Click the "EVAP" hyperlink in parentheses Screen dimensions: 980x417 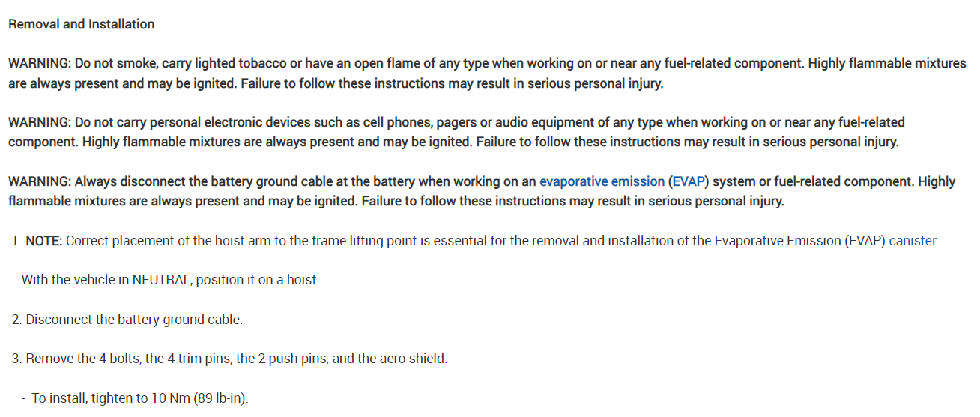[688, 181]
